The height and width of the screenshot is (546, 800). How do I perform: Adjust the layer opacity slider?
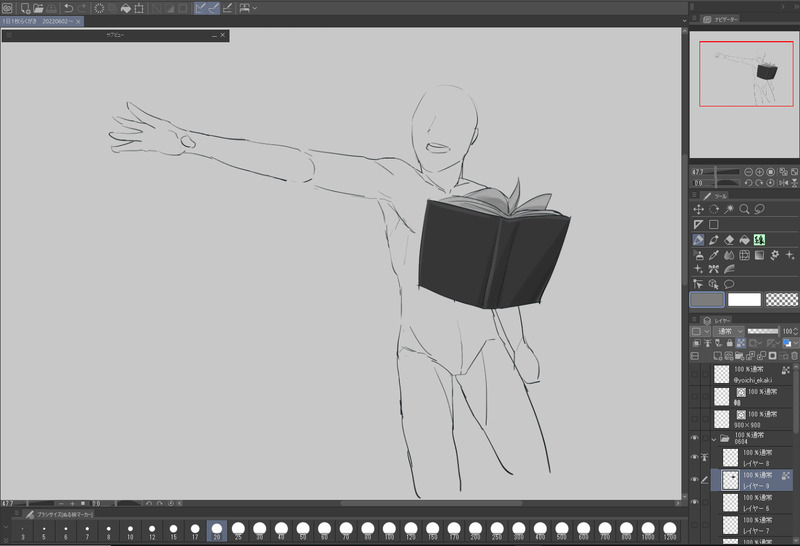(x=763, y=331)
